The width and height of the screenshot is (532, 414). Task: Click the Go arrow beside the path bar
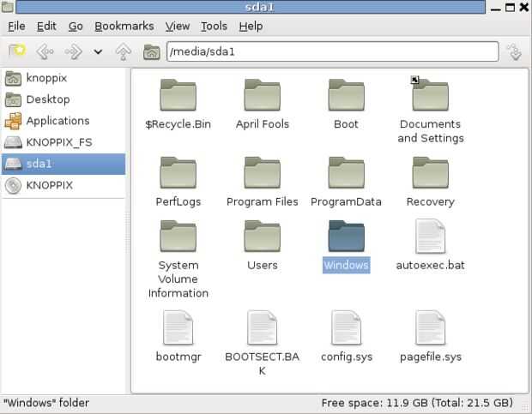515,51
